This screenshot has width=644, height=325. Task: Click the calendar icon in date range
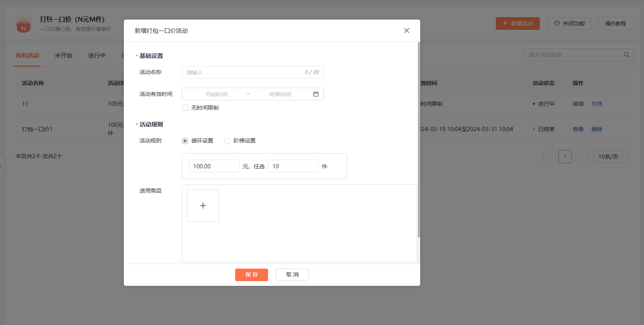(316, 94)
